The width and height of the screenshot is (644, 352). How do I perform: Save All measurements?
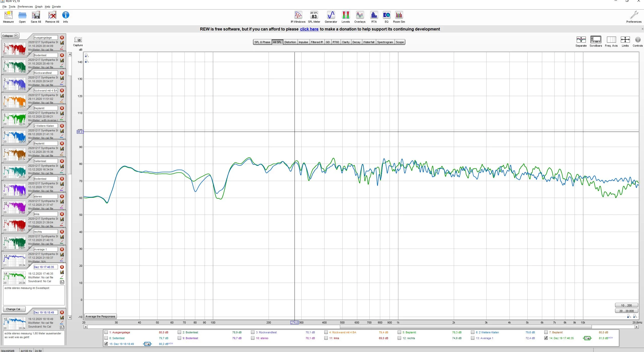[36, 17]
